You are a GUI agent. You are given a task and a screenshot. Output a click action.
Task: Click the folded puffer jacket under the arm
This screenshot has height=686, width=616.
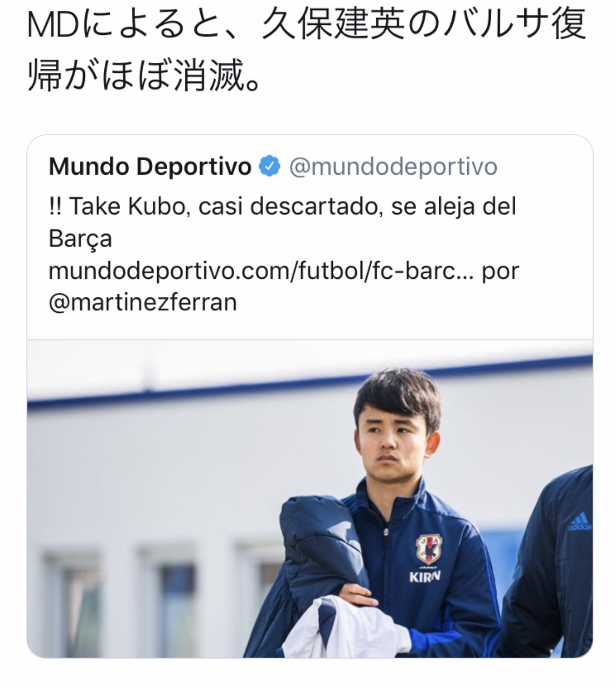tap(319, 554)
